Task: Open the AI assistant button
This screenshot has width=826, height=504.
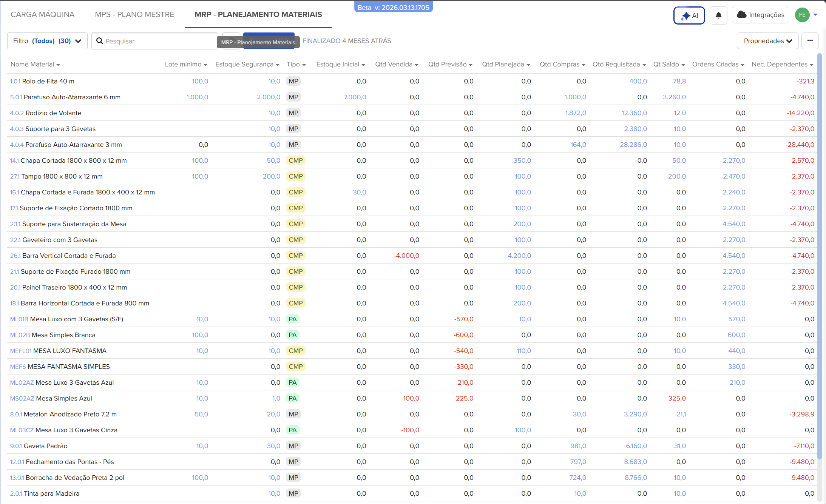Action: (689, 15)
